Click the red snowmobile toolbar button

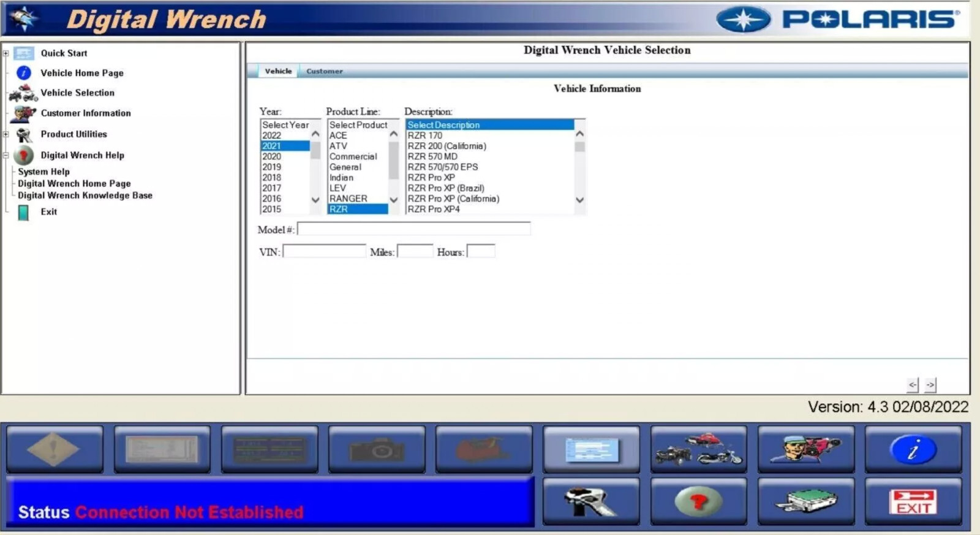point(484,449)
